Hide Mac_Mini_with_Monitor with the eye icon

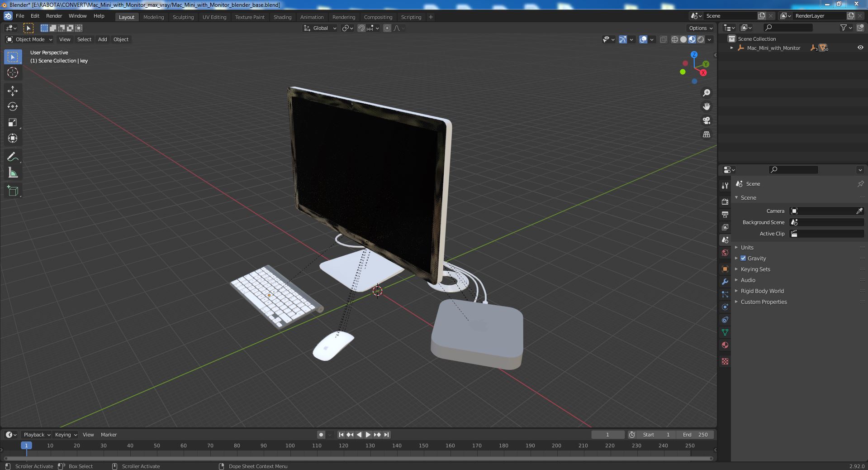tap(860, 48)
